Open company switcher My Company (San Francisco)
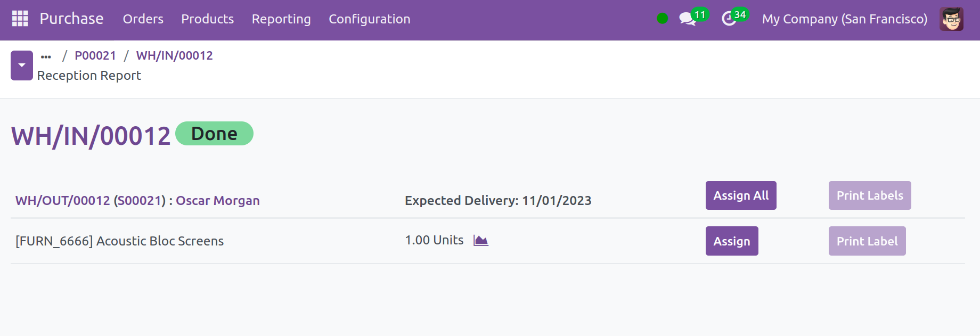Viewport: 980px width, 336px height. 844,19
